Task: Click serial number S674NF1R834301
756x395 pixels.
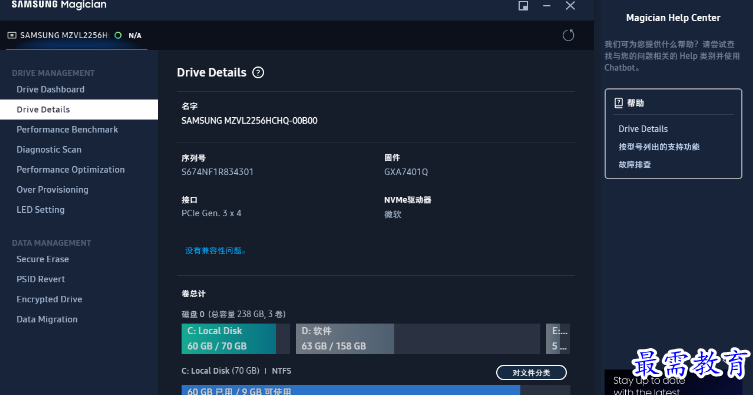Action: point(217,172)
